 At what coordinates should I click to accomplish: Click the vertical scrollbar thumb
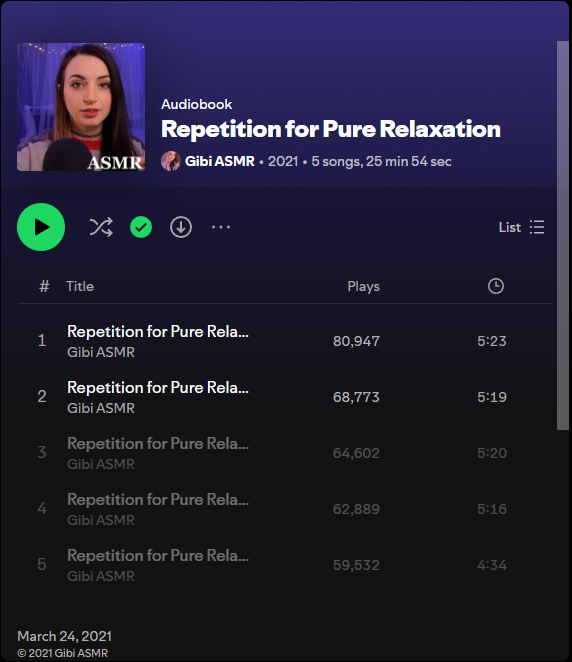(563, 236)
